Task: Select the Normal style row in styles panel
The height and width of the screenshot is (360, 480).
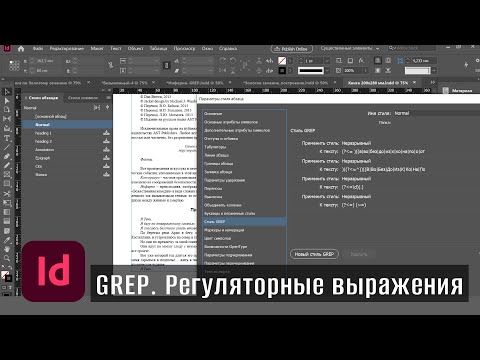Action: (67, 125)
